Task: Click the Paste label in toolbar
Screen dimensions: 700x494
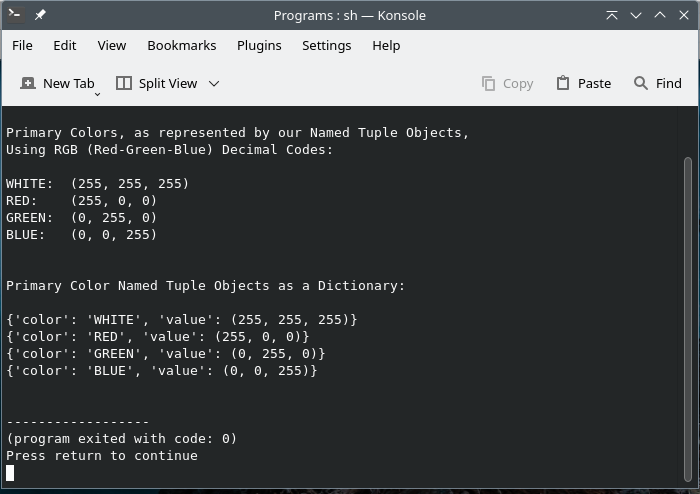Action: (594, 83)
